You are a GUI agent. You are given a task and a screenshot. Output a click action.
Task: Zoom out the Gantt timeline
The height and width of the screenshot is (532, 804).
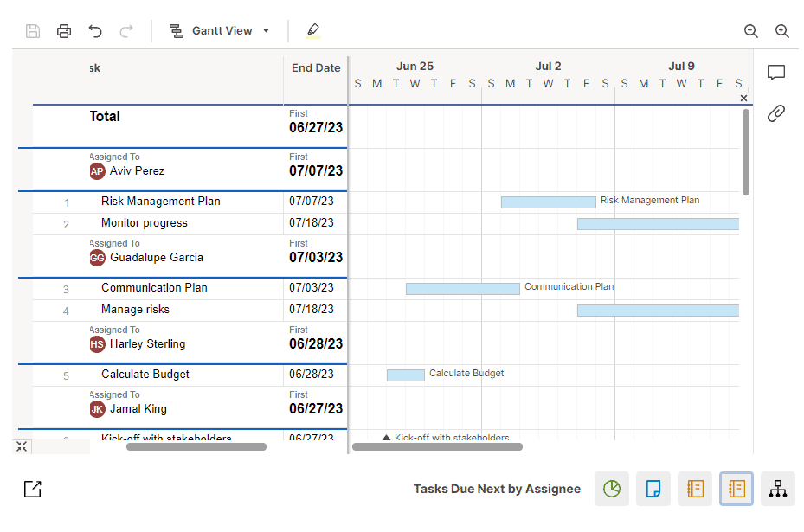point(750,31)
